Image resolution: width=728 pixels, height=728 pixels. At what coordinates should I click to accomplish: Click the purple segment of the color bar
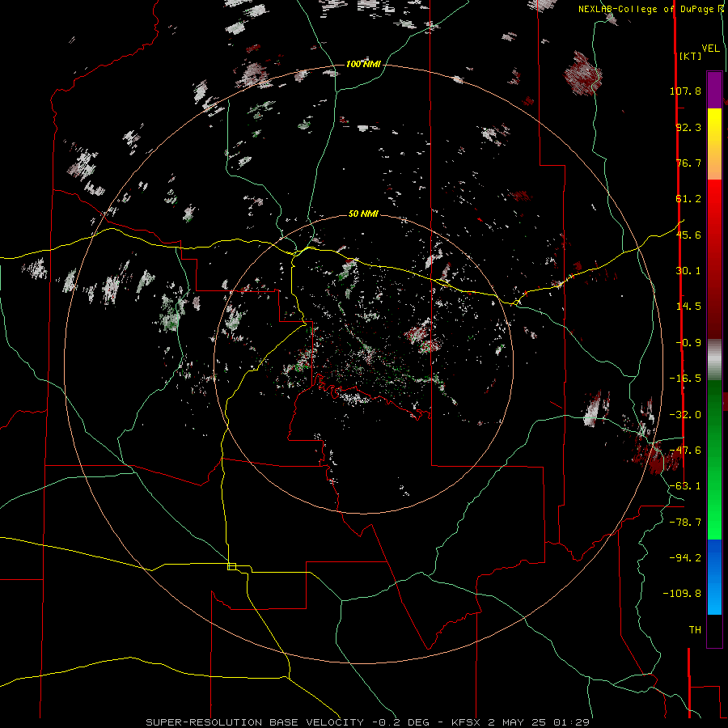(x=714, y=90)
